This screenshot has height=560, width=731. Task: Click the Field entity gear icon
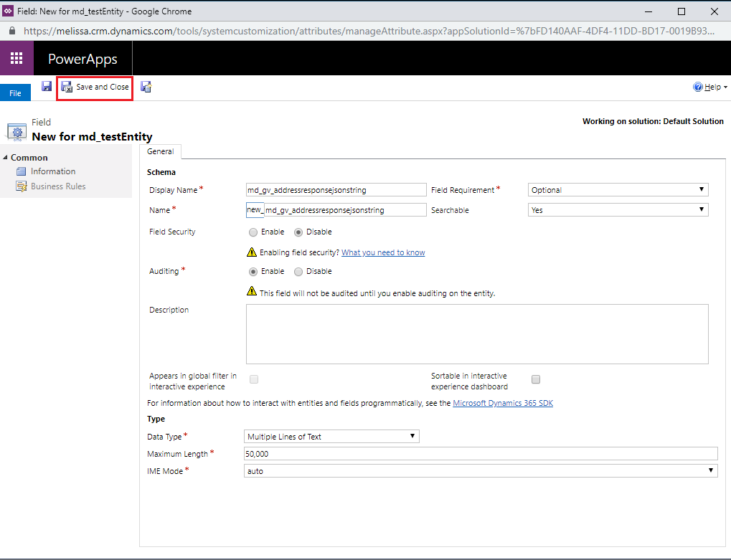coord(16,133)
